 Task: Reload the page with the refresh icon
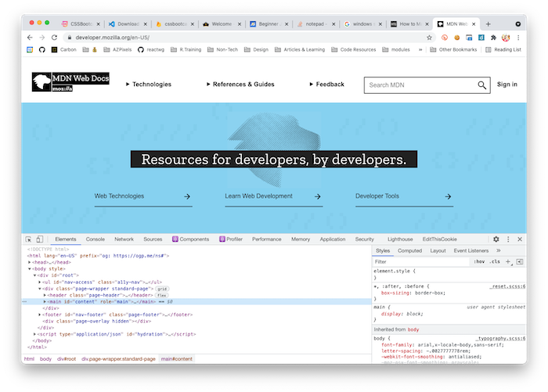point(54,38)
